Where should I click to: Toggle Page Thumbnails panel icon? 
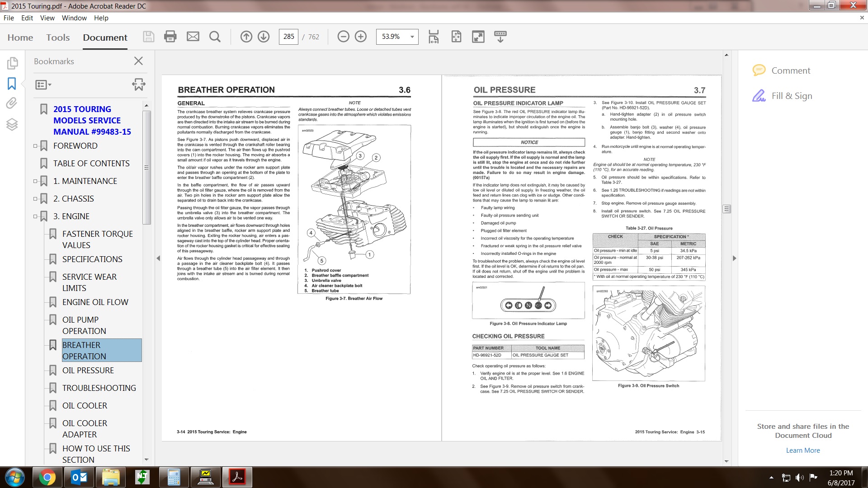(x=12, y=63)
